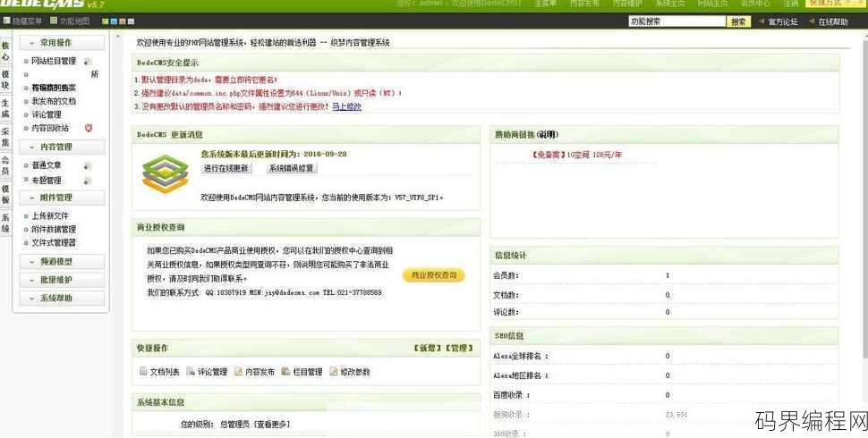Click the small icon beside 普通文章
Image resolution: width=868 pixels, height=438 pixels.
[x=87, y=166]
